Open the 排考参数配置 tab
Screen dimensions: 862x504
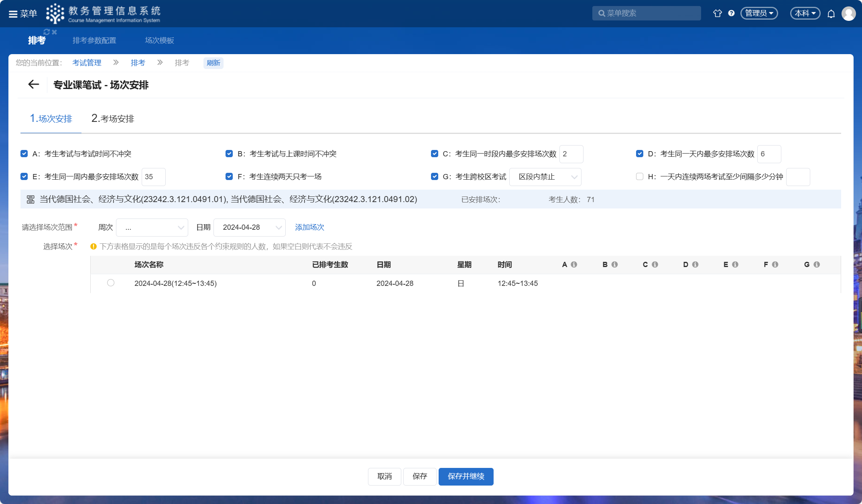94,40
